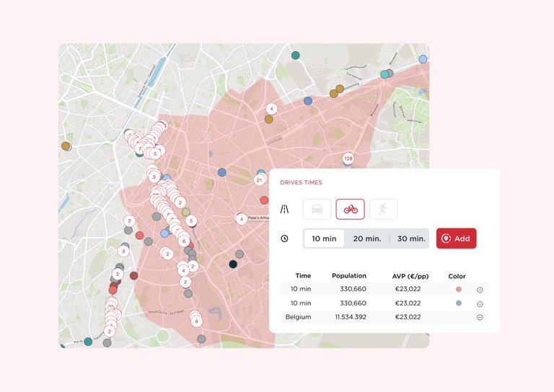554x392 pixels.
Task: Click the AVP value €23,022 in the Belgium row
Action: tap(408, 317)
